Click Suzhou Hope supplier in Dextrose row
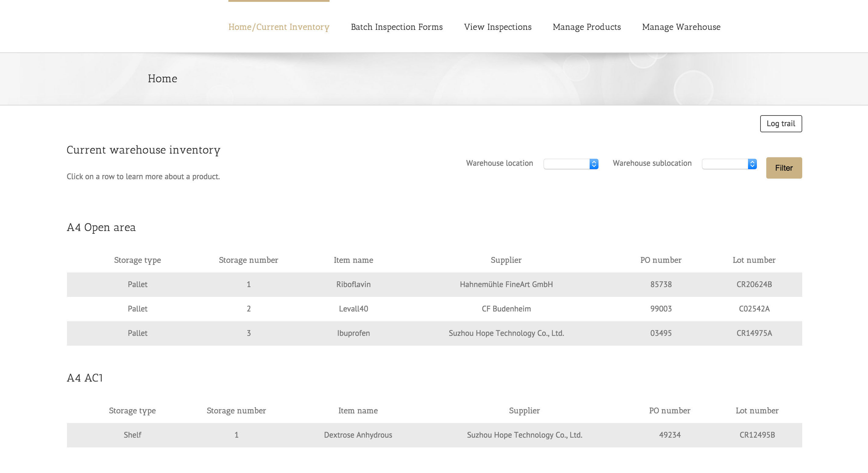868x473 pixels. coord(524,435)
